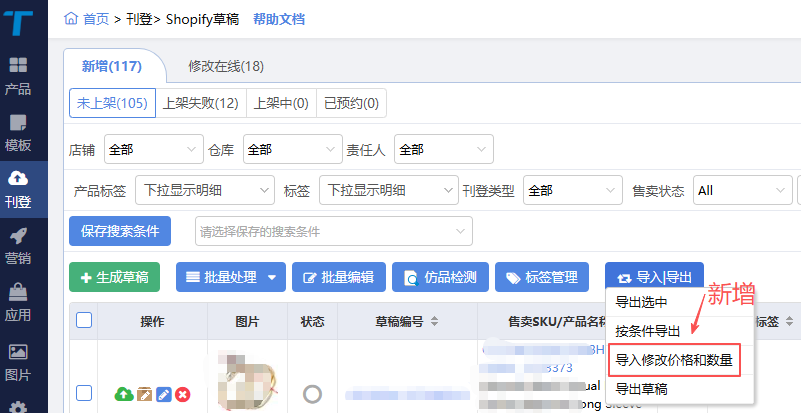Click the 保存搜索条件 button

[120, 231]
